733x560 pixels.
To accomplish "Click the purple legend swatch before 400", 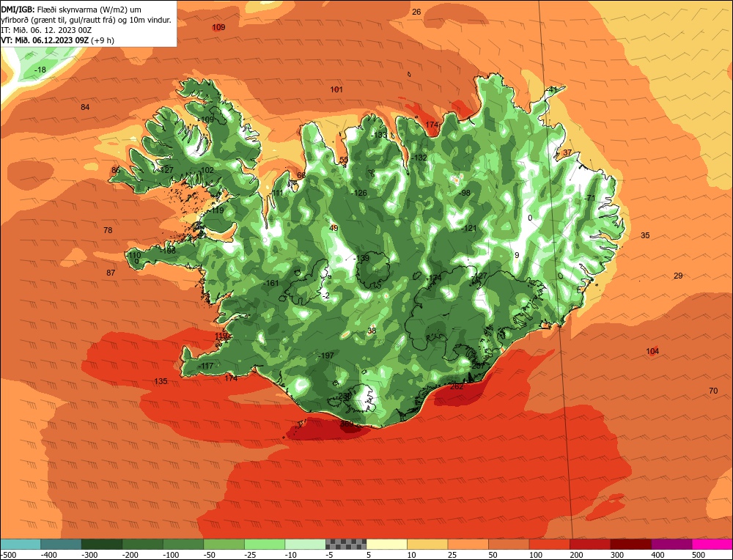I will [671, 544].
